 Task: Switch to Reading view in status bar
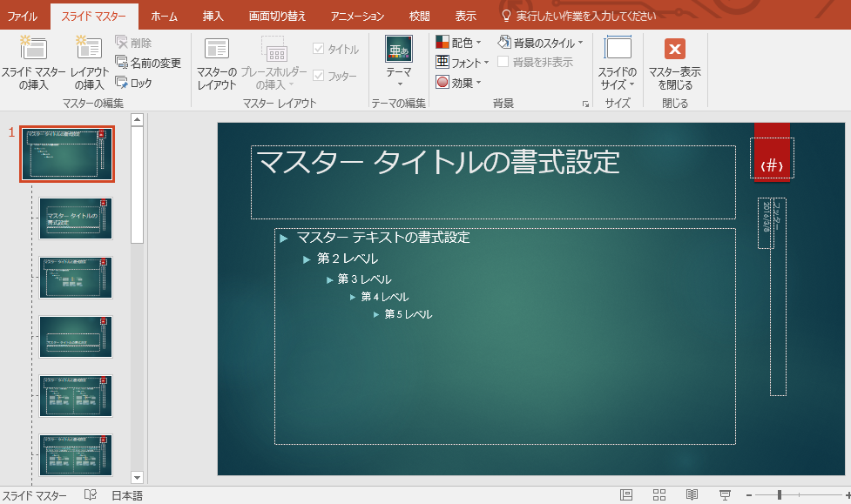coord(692,494)
